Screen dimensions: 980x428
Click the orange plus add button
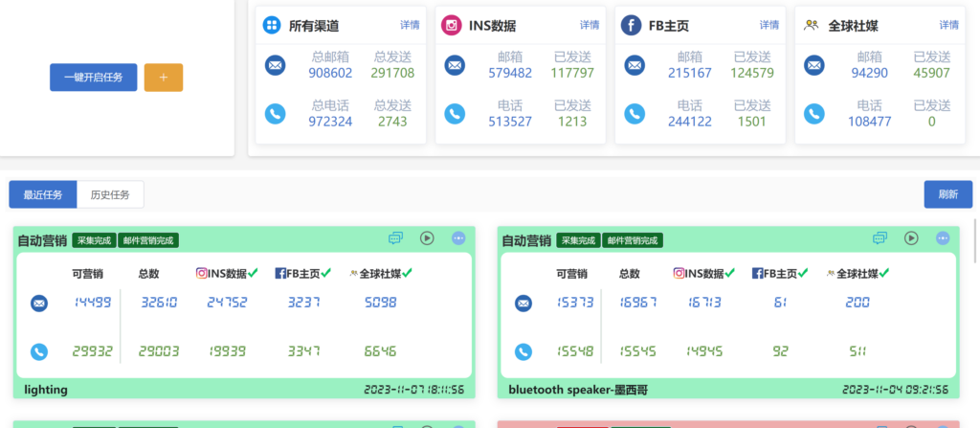164,78
